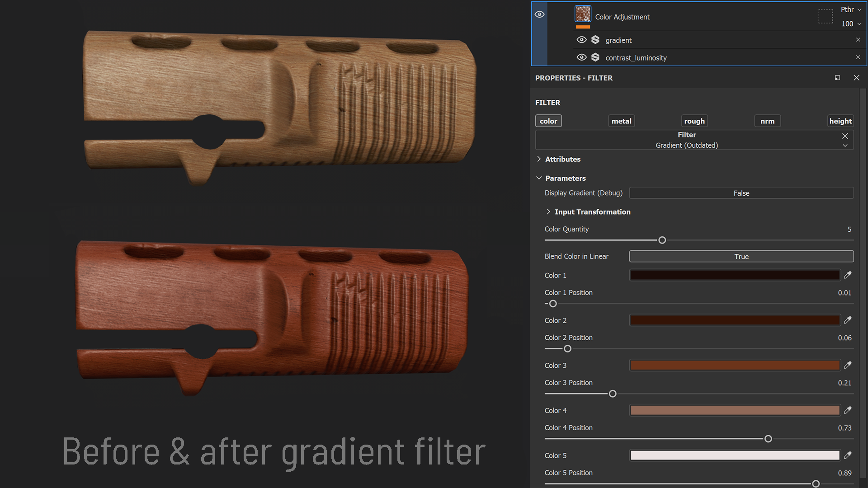The image size is (868, 488).
Task: Select the height channel tab
Action: tap(840, 121)
